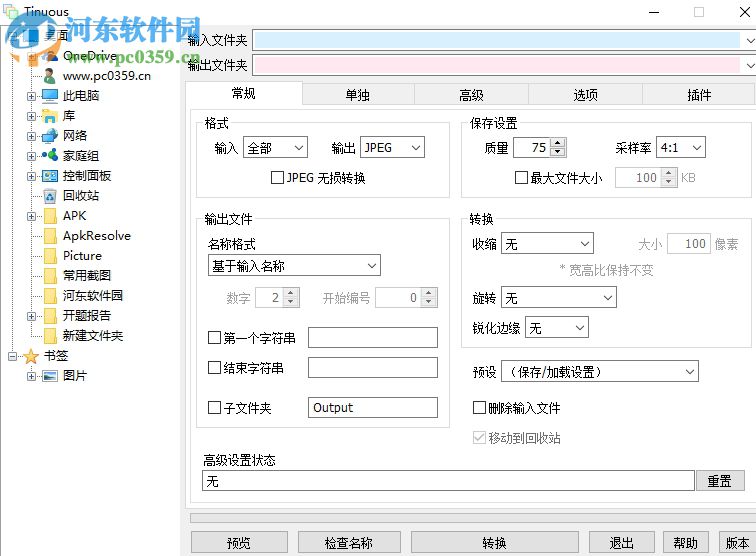Viewport: 756px width, 556px height.
Task: Enable the 子文件夹 checkbox
Action: 214,407
